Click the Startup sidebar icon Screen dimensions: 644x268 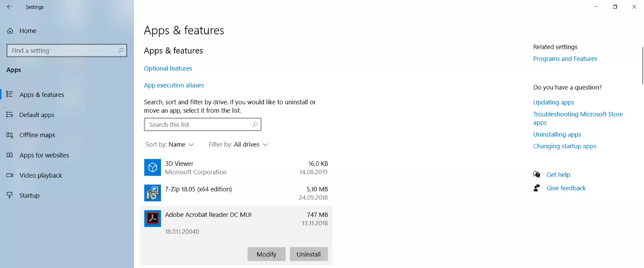pos(9,195)
